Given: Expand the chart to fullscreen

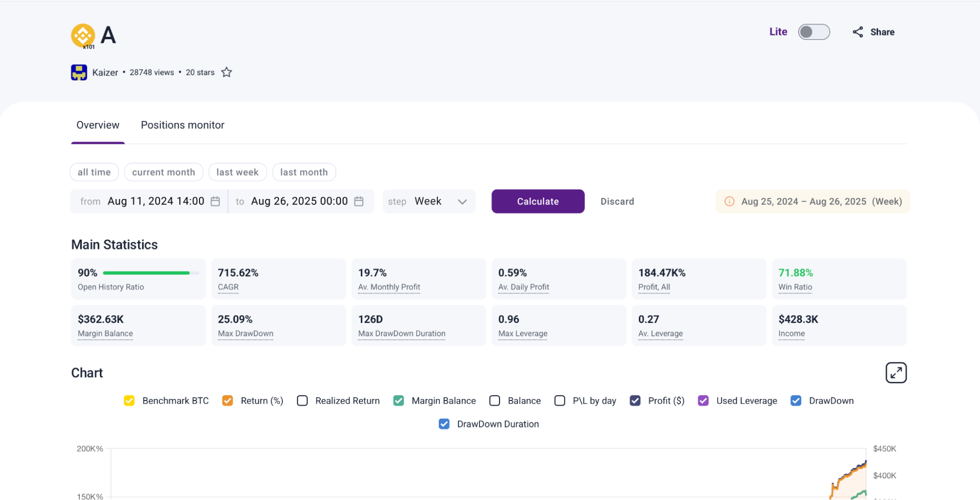Looking at the screenshot, I should (x=896, y=373).
